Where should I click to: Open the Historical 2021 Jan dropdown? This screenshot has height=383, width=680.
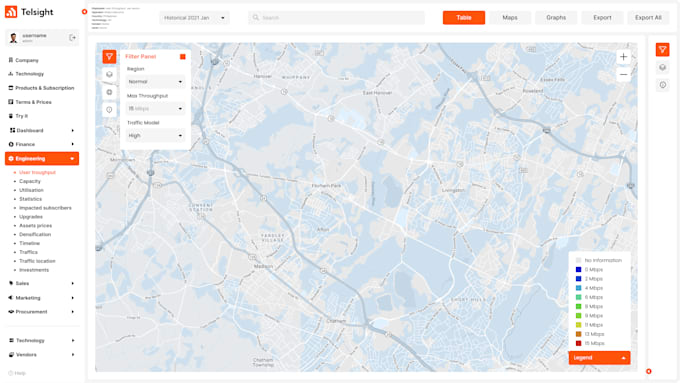194,18
